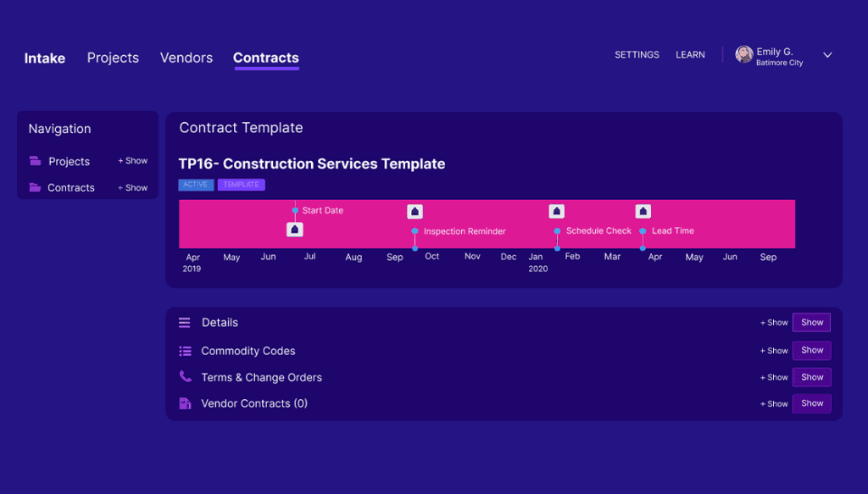Select the Inspection Reminder timeline marker dot
This screenshot has height=494, width=868.
(415, 231)
